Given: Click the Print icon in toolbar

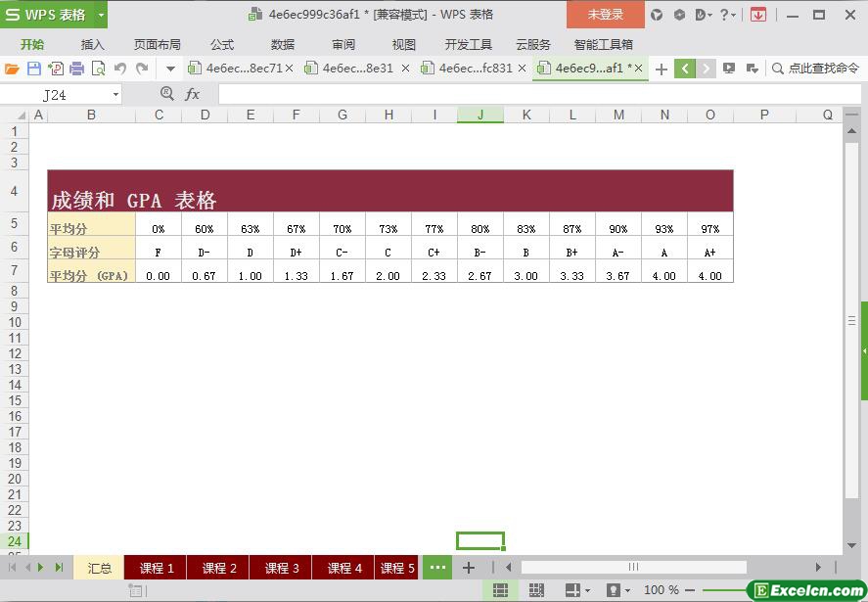Looking at the screenshot, I should coord(76,69).
